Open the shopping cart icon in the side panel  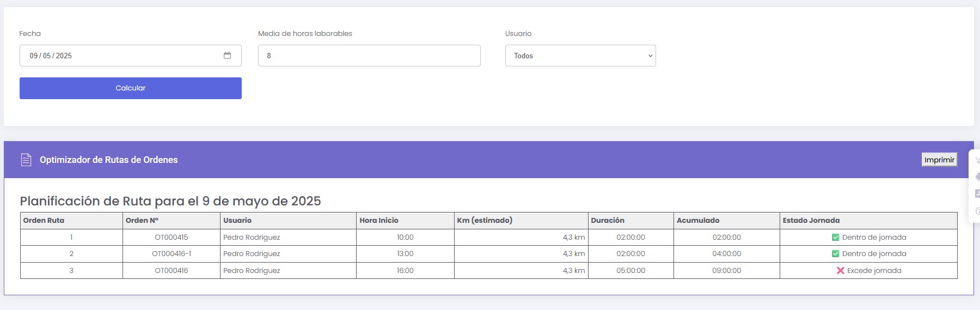[977, 160]
